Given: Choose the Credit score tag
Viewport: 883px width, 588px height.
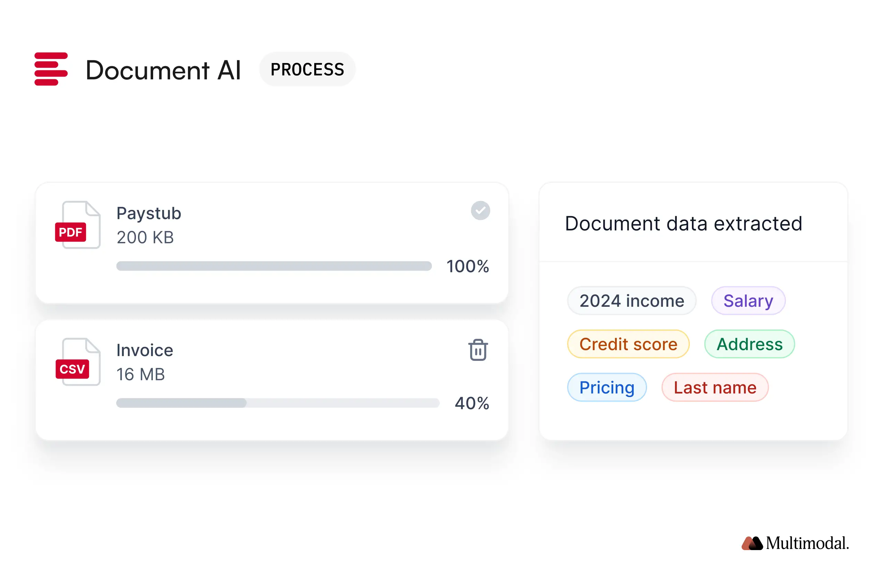Looking at the screenshot, I should 628,344.
